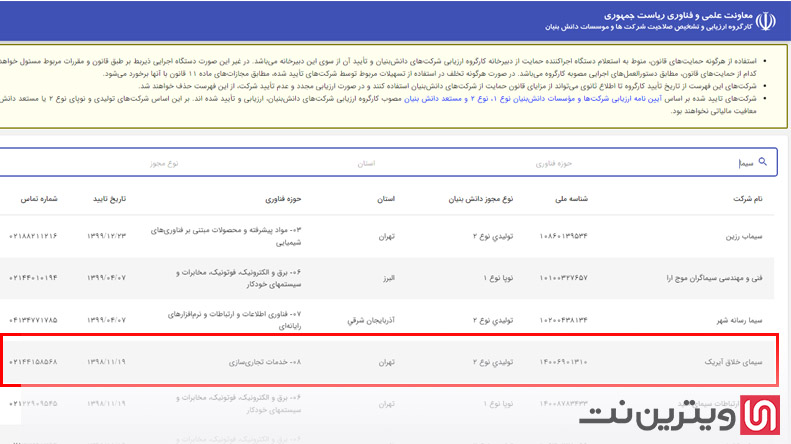Open the 'استان' filter dropdown

click(366, 163)
